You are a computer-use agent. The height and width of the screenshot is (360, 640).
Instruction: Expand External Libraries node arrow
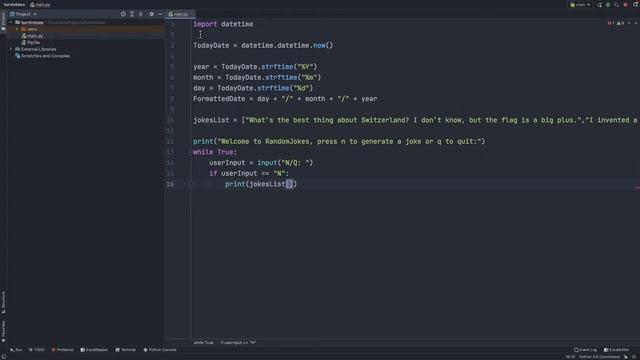(x=11, y=49)
